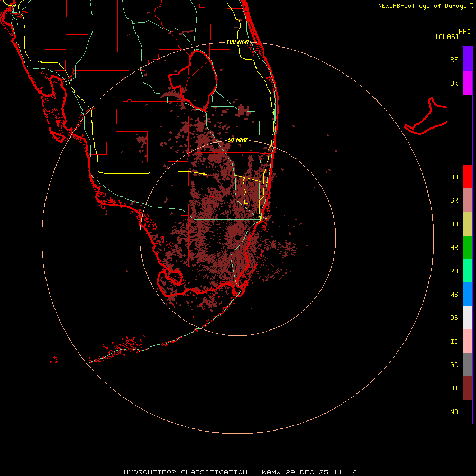Click the RF purple legend swatch
The width and height of the screenshot is (476, 476).
(x=467, y=59)
